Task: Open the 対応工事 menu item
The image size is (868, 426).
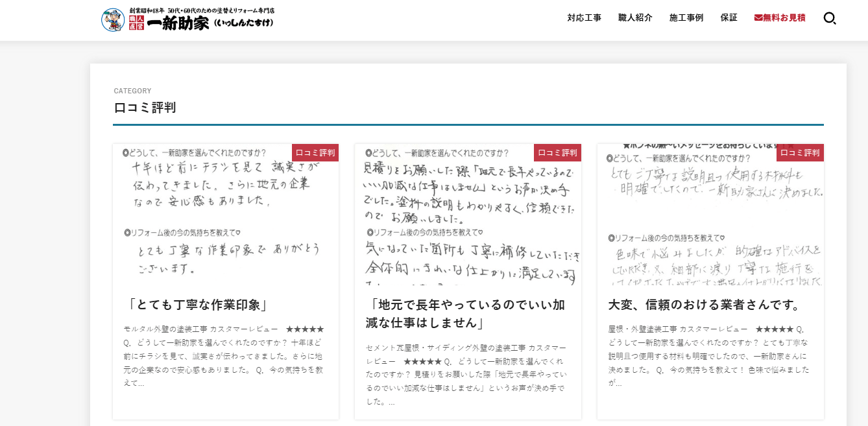Action: (x=584, y=18)
